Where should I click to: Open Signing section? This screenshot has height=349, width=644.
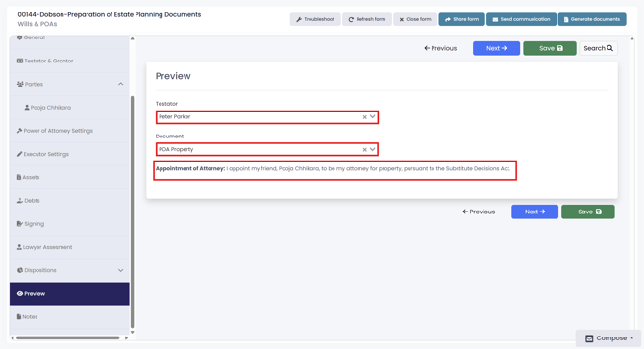tap(69, 224)
